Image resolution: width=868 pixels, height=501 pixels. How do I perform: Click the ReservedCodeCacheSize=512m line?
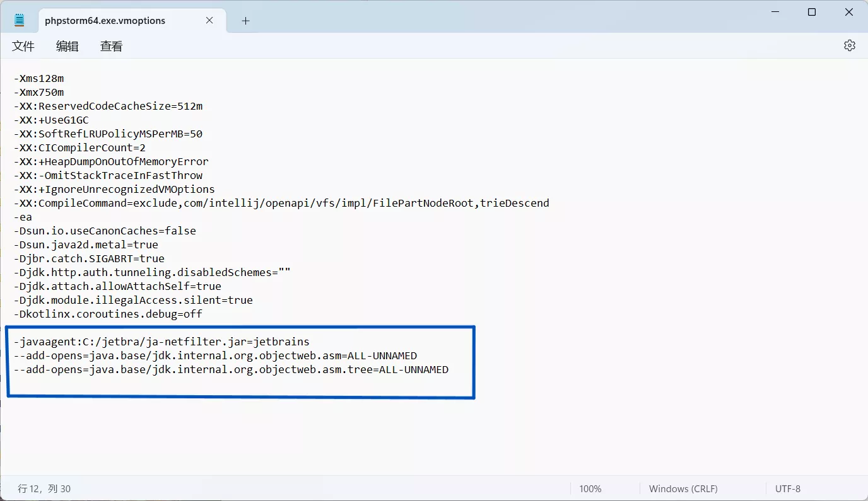tap(108, 107)
